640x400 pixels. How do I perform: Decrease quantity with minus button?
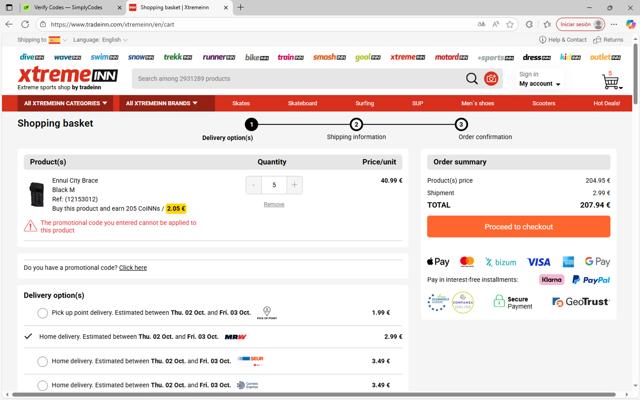pyautogui.click(x=253, y=185)
